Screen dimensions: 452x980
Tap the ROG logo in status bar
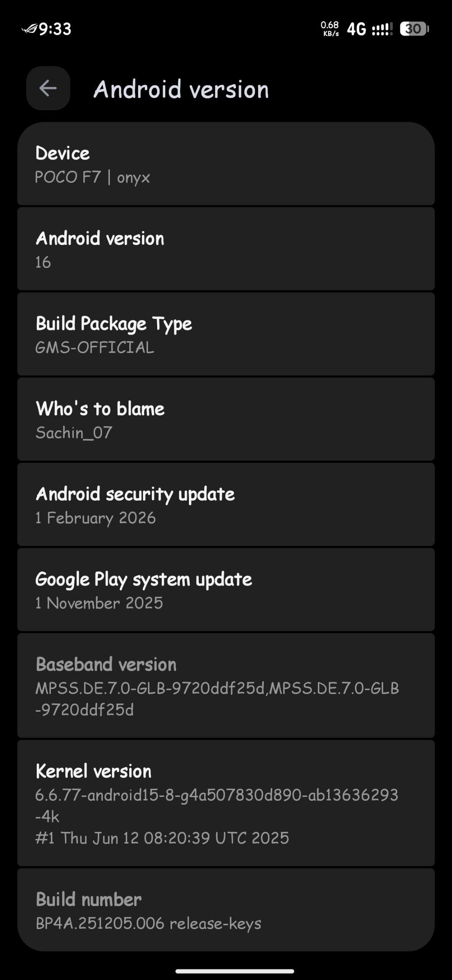coord(30,29)
